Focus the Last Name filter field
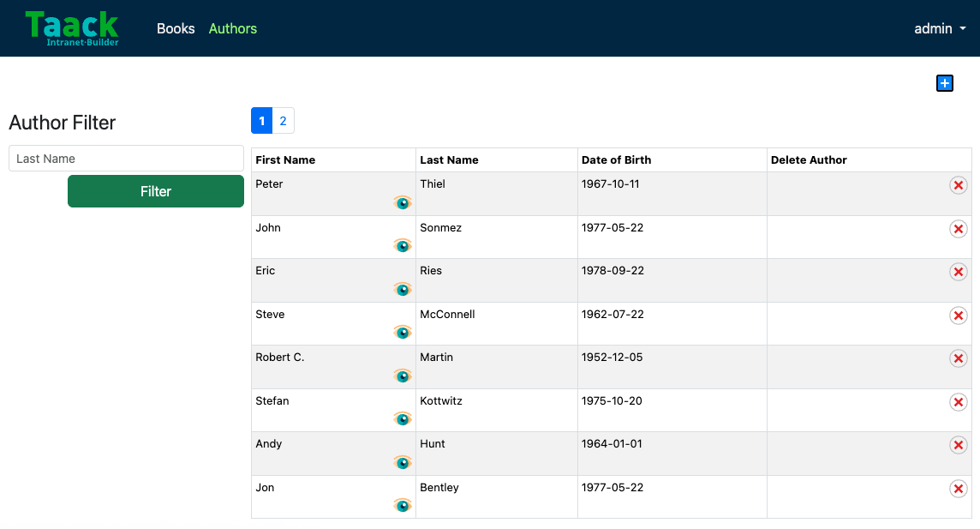 [126, 159]
